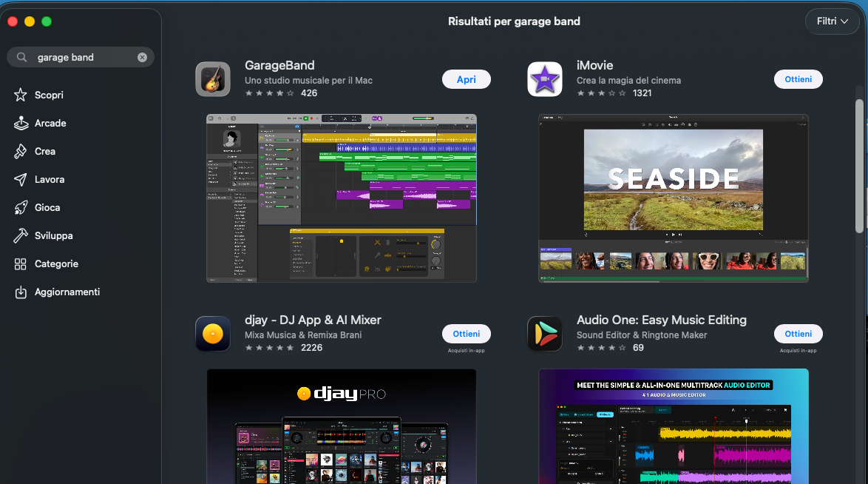The height and width of the screenshot is (484, 868).
Task: Click the Audio One star rating 69
Action: [610, 348]
